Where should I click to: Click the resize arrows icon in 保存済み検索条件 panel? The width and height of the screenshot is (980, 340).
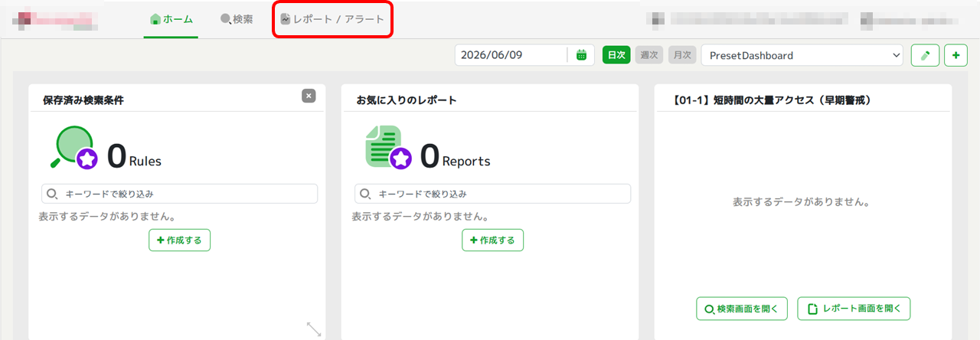click(314, 329)
